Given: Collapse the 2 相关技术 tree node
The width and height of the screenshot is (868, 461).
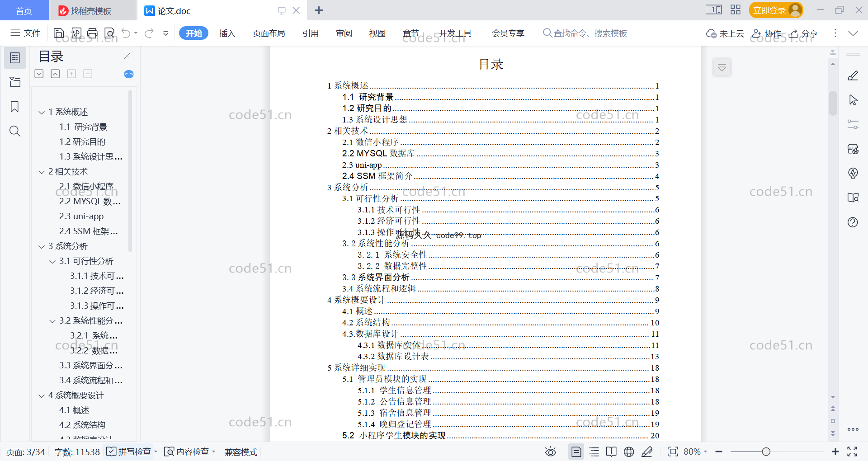Looking at the screenshot, I should [x=42, y=172].
